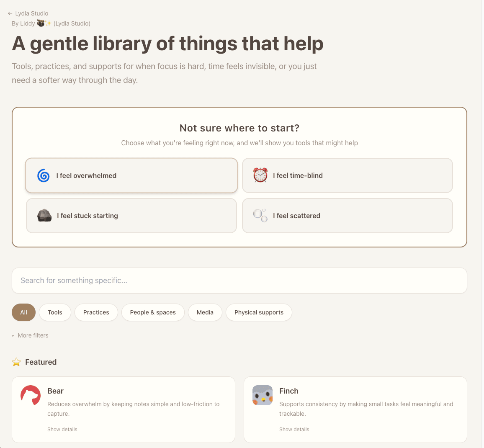484x448 pixels.
Task: Select the I feel stuck starting option
Action: click(131, 215)
